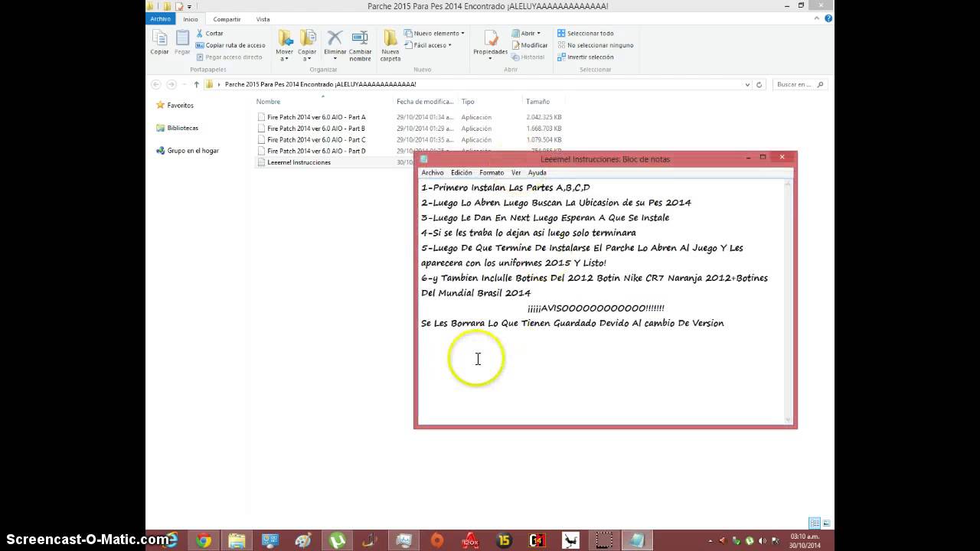Open the Archivo tab in Explorer

point(161,19)
